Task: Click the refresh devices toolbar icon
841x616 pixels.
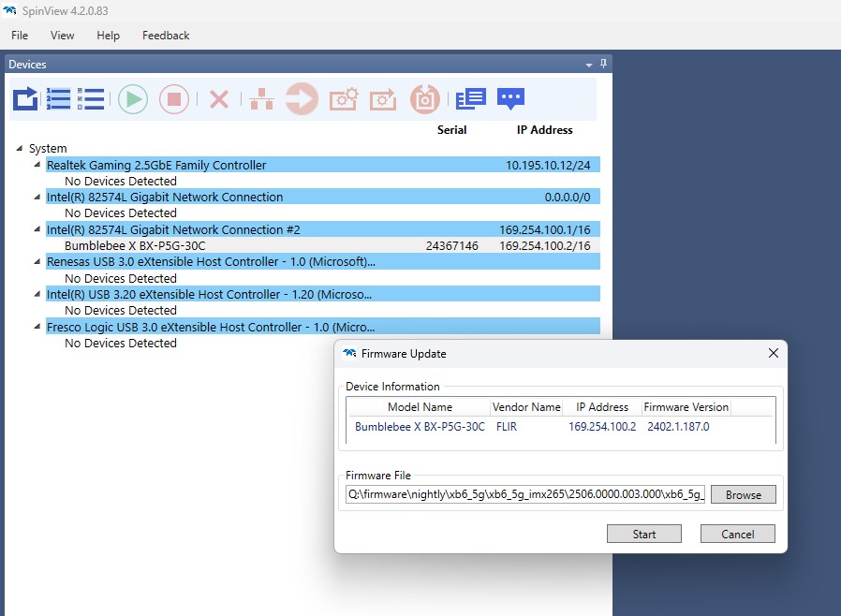Action: pos(25,98)
